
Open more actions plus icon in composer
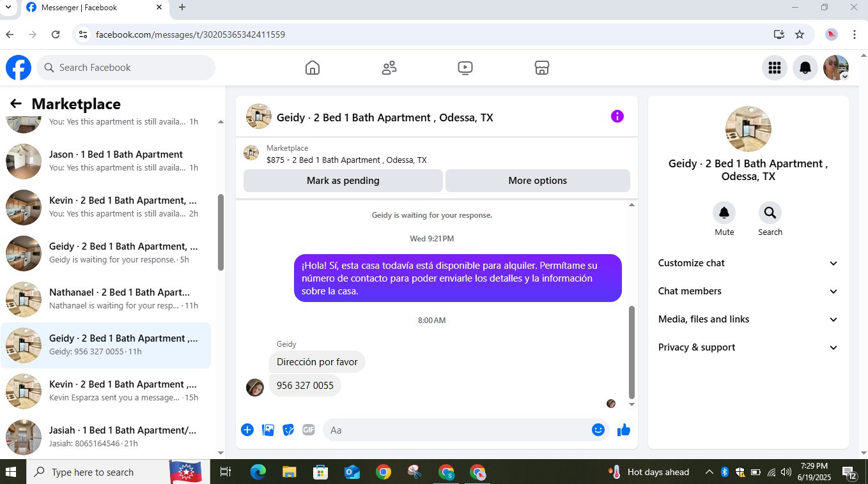coord(247,430)
